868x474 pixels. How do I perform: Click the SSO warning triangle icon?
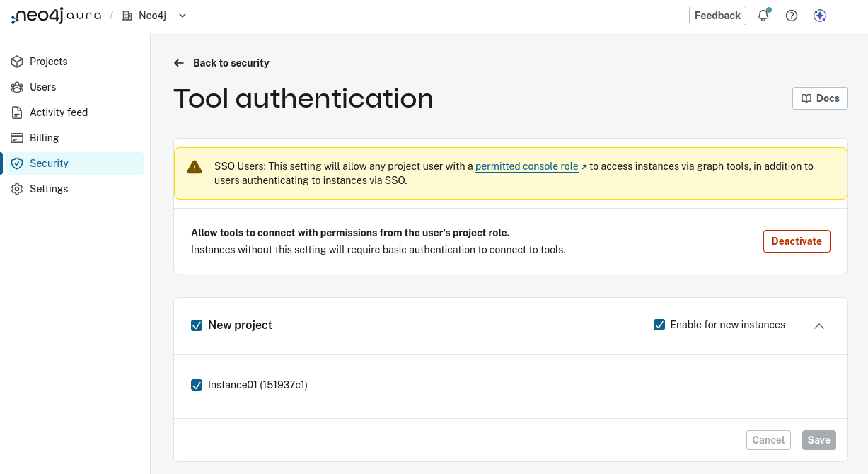point(195,167)
